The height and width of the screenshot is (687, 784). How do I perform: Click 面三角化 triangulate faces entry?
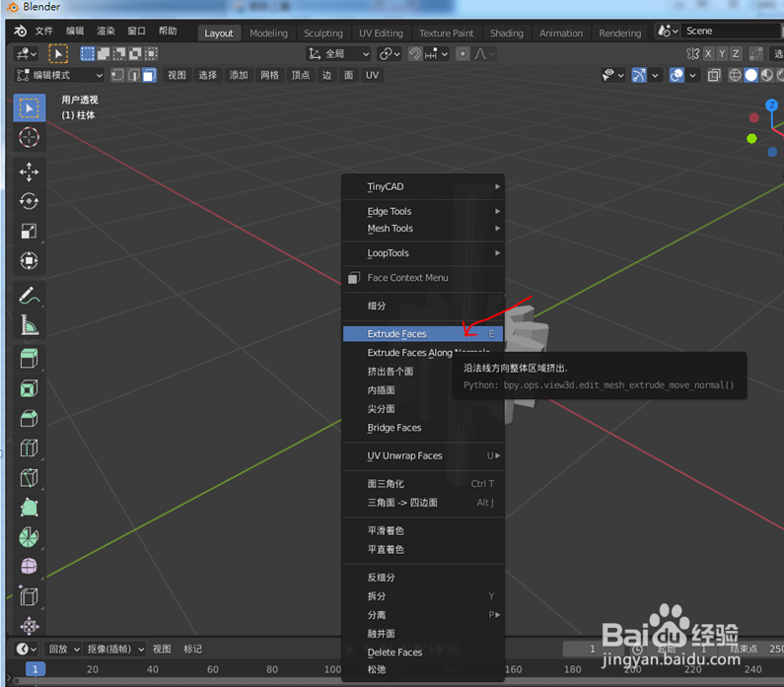pyautogui.click(x=423, y=484)
